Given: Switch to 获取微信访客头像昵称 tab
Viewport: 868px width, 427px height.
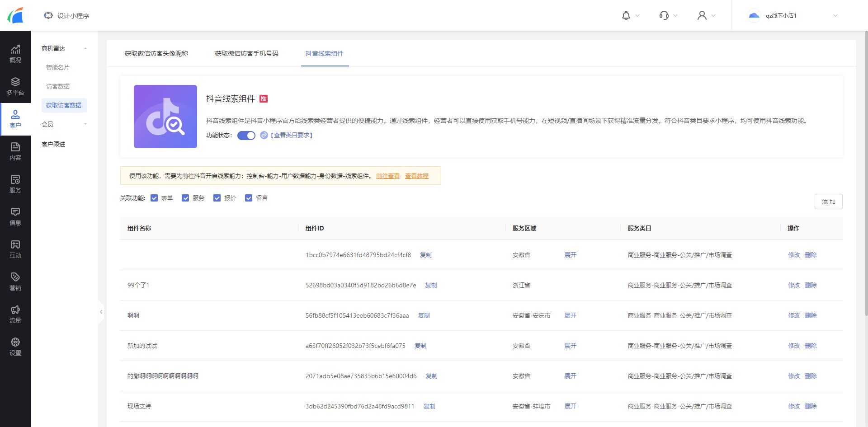Looking at the screenshot, I should tap(156, 53).
